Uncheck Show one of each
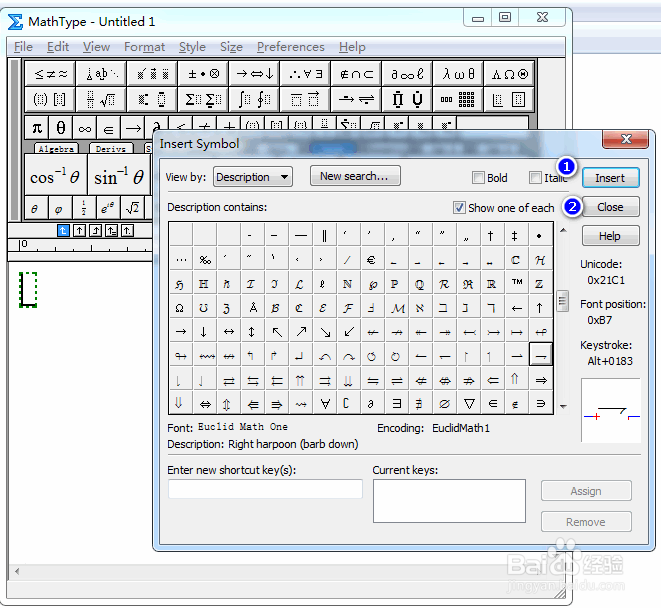The width and height of the screenshot is (661, 608). (x=459, y=207)
